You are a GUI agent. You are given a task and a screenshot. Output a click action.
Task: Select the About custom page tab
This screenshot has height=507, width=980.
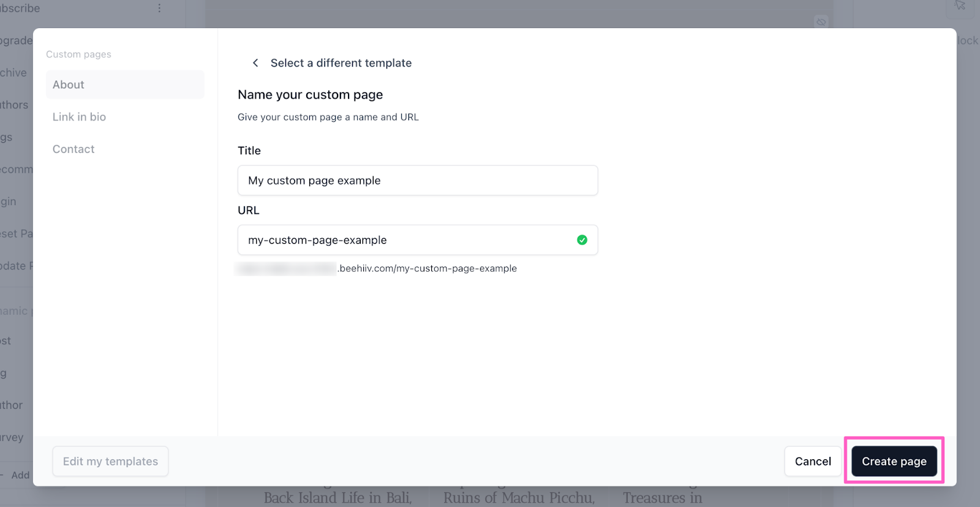[x=125, y=85]
